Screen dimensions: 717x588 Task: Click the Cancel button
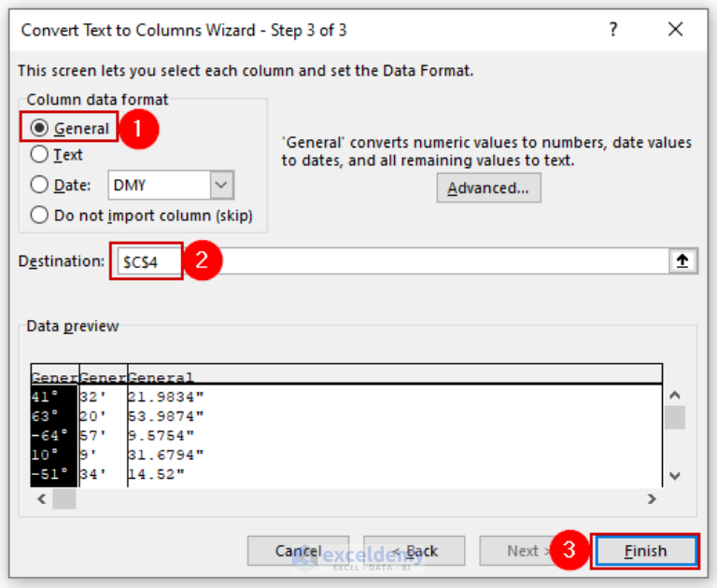pos(298,551)
